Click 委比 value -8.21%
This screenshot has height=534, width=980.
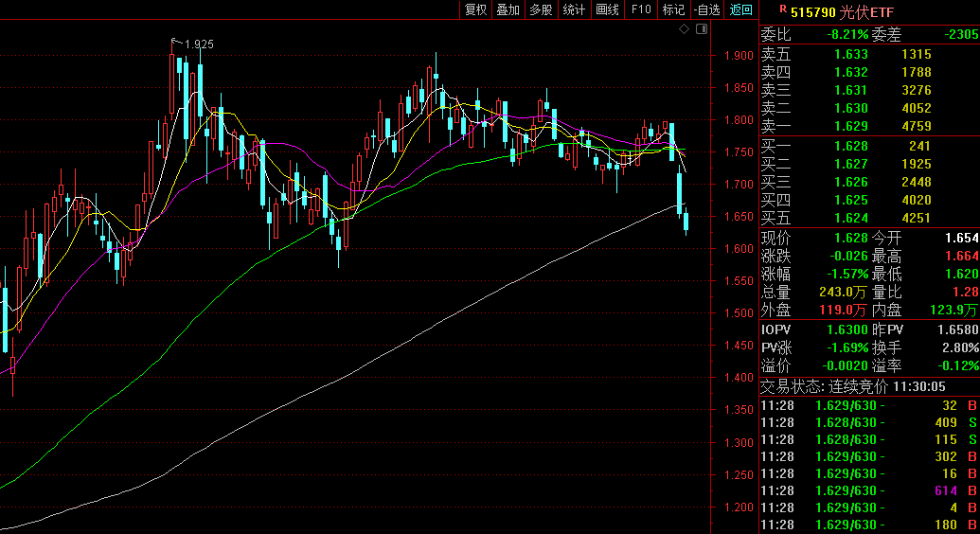tap(847, 34)
